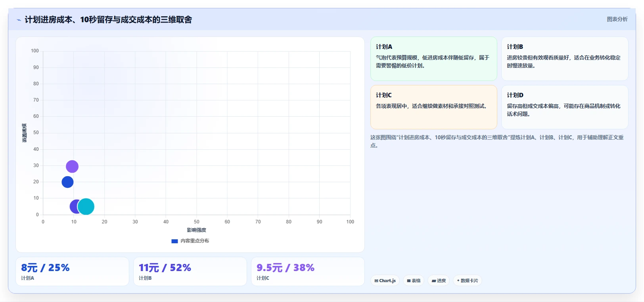
Task: Click the page title 计划进房成本、10秒留存与成交成本的三维取舍
Action: point(108,20)
